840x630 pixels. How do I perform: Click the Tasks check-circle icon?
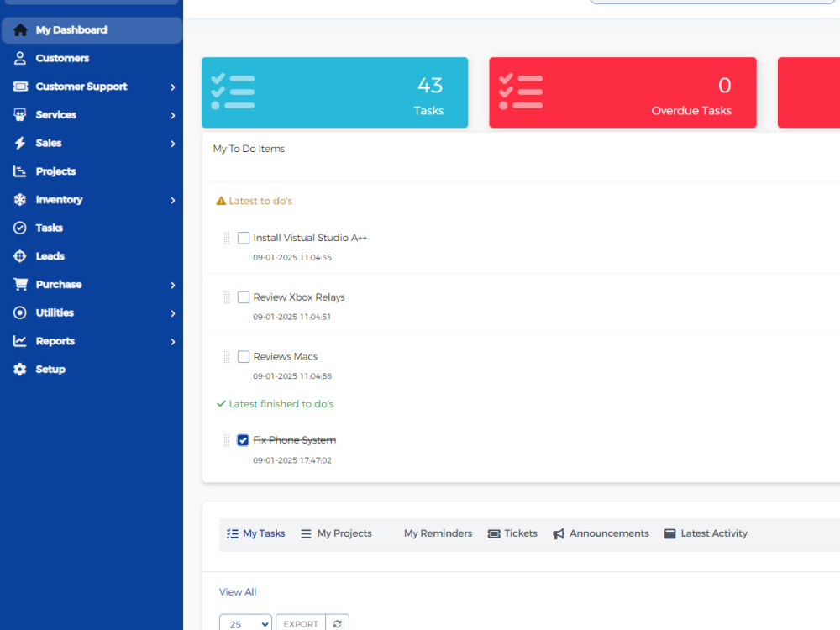20,228
